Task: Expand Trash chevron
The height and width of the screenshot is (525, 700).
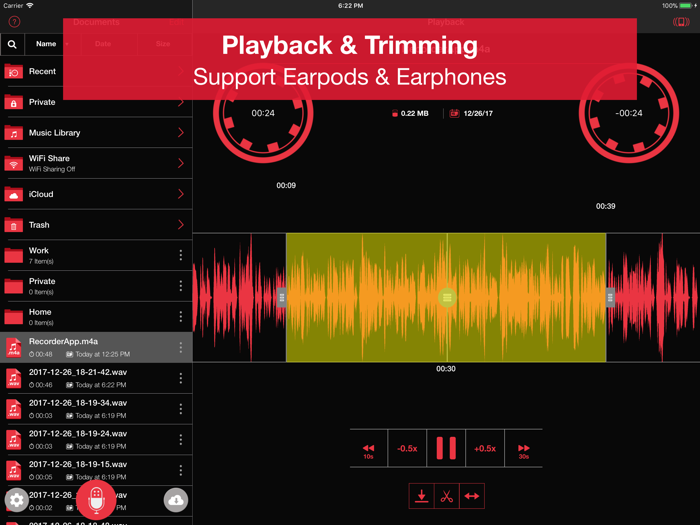Action: [181, 225]
